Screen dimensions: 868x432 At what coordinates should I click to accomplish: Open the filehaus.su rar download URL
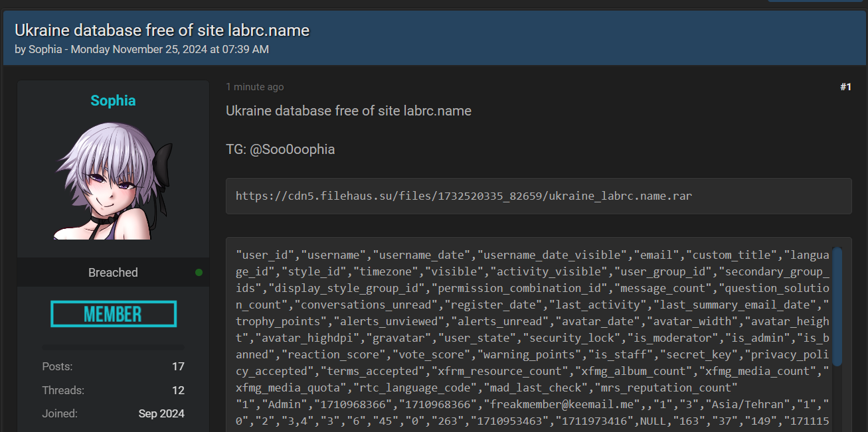464,196
